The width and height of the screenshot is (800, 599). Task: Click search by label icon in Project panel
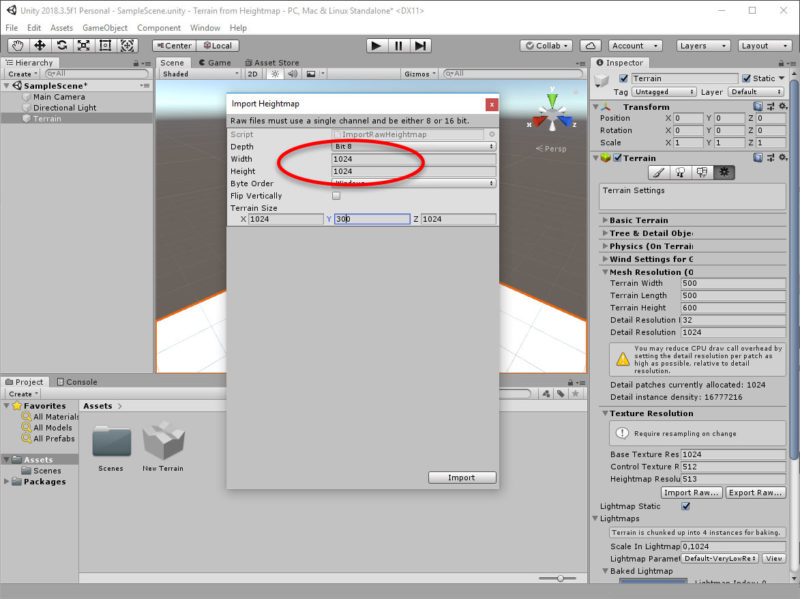coord(561,394)
